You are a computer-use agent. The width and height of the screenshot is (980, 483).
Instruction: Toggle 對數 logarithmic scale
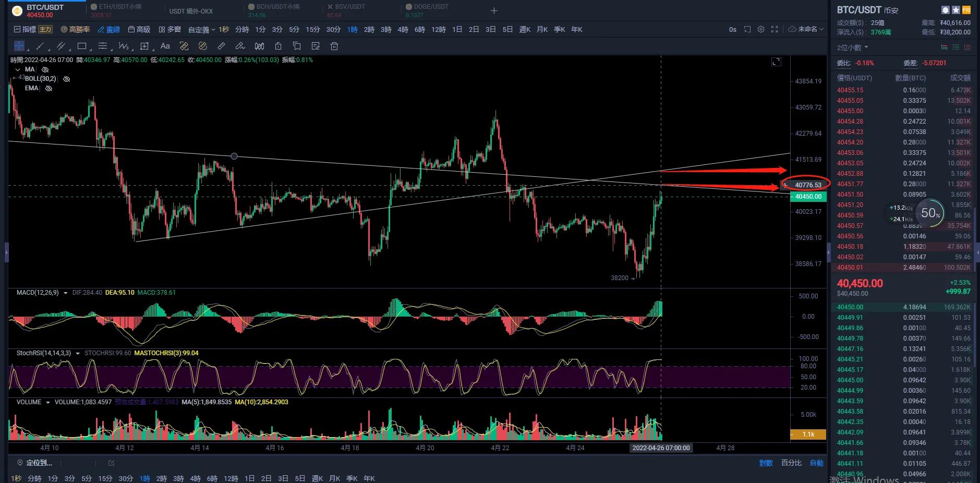pyautogui.click(x=766, y=463)
